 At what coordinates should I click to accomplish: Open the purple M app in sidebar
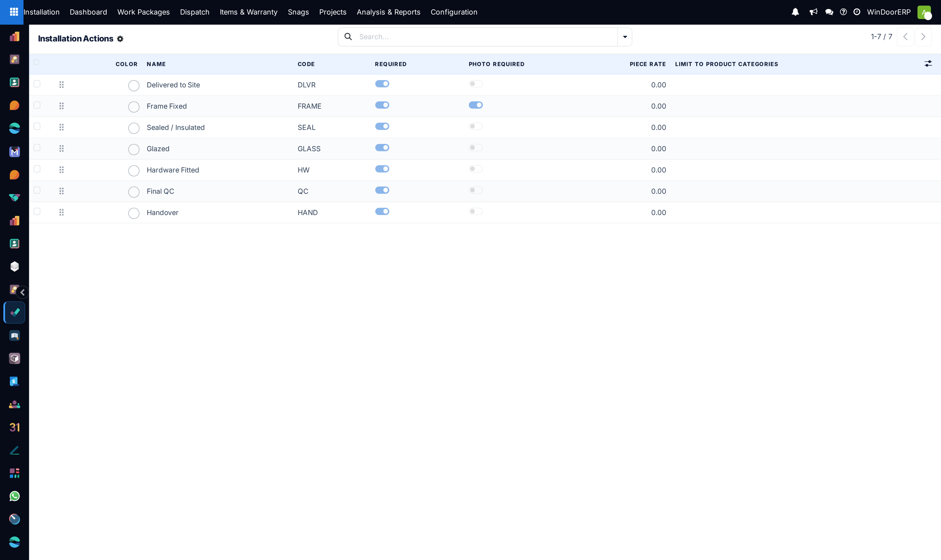[x=14, y=152]
